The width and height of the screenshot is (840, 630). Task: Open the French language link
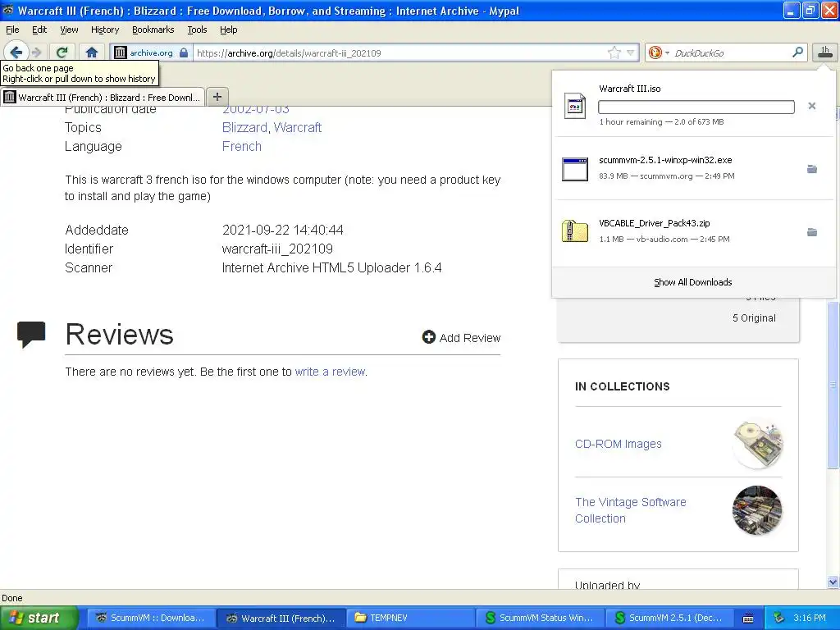[242, 146]
